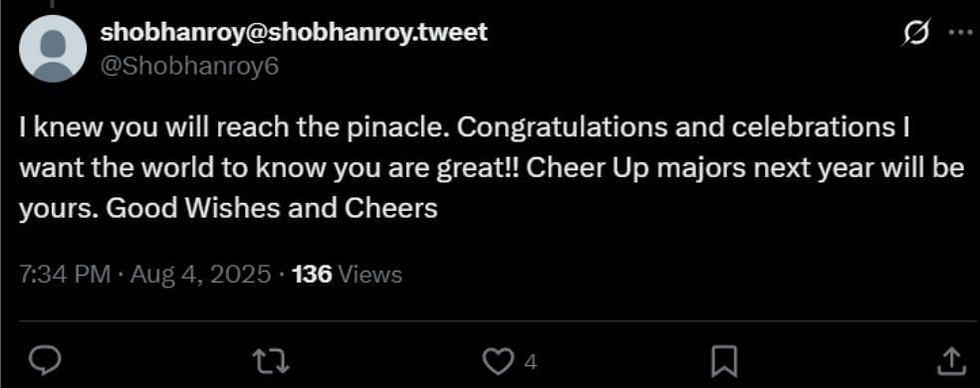View the 136 Views analytics
The image size is (980, 388).
(x=347, y=274)
